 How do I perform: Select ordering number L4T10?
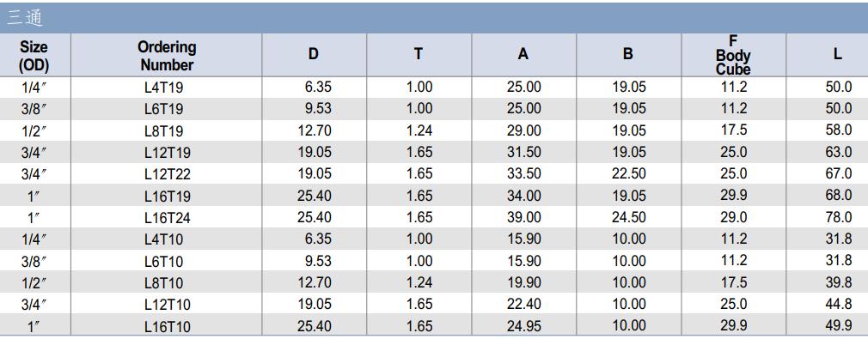point(163,239)
